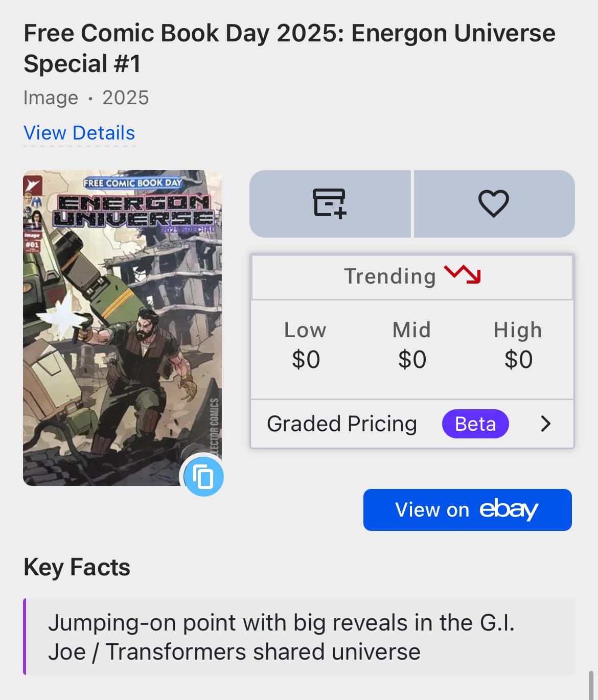Tap the Jumping-on point key fact card
Screen dimensions: 598x700
[299, 637]
